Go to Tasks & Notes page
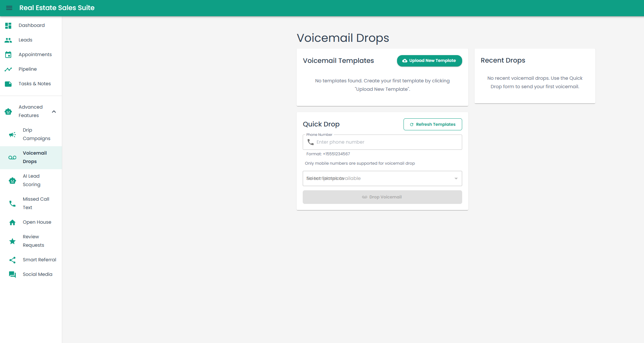This screenshot has width=644, height=343. [35, 84]
